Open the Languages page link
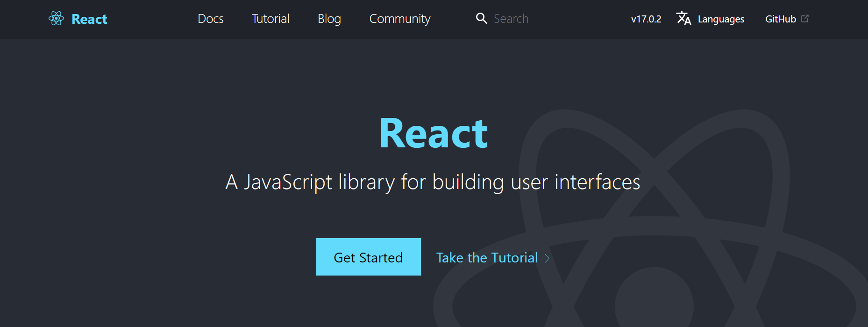The image size is (868, 327). point(721,19)
